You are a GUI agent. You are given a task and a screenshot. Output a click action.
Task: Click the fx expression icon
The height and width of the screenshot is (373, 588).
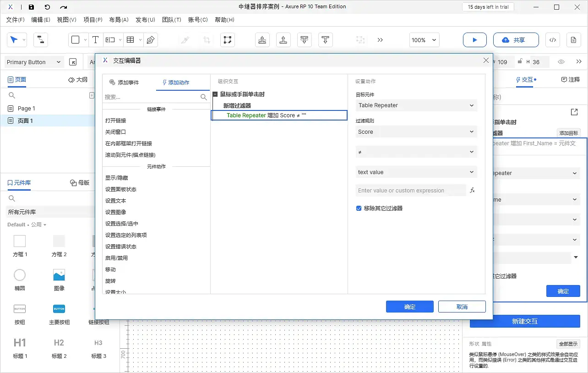pos(473,190)
